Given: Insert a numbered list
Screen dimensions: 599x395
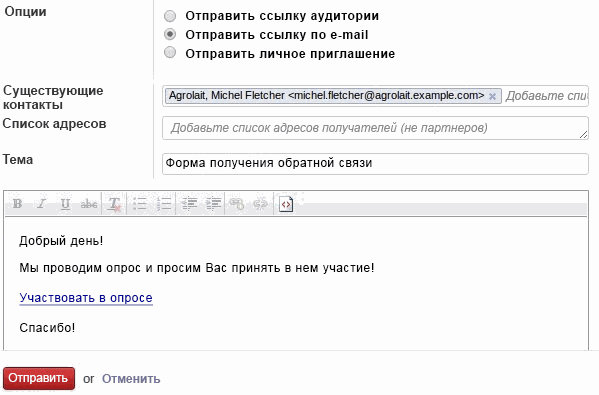Looking at the screenshot, I should tap(164, 204).
